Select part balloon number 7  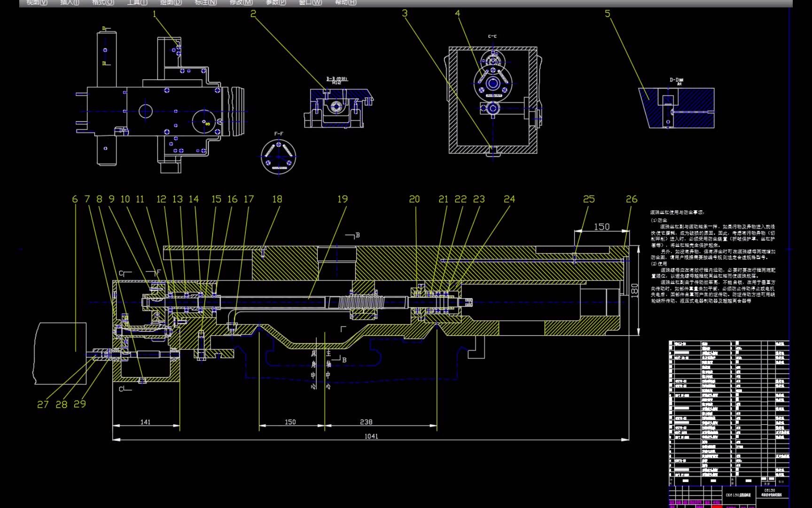coord(87,199)
